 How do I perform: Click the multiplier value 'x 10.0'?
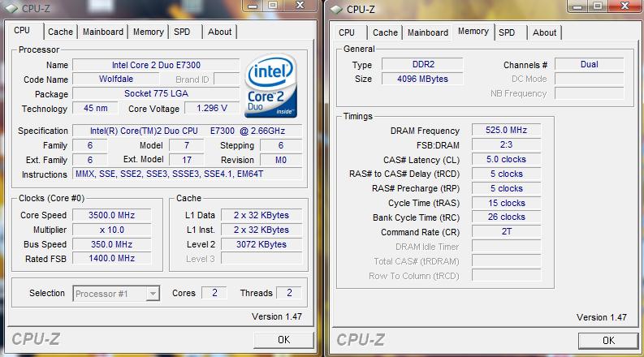(112, 230)
